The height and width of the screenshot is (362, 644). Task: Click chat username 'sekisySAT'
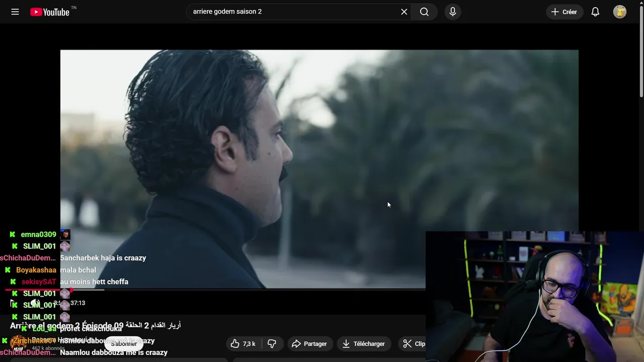[39, 282]
